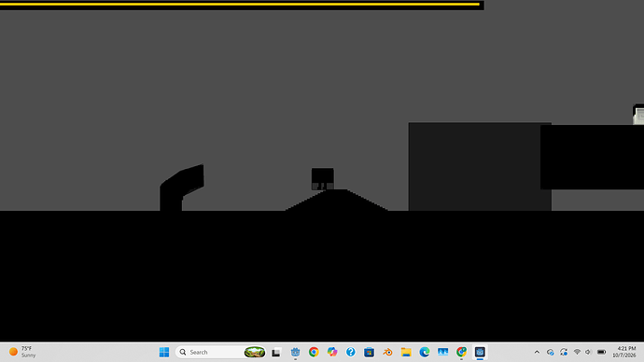Open the Chrome icon with profile badge
This screenshot has height=362, width=644.
(x=461, y=352)
